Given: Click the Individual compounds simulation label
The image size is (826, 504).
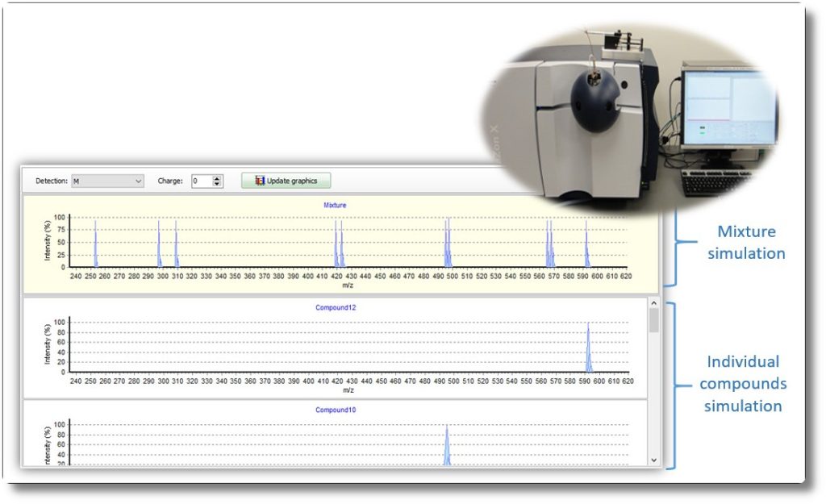Looking at the screenshot, I should click(743, 383).
